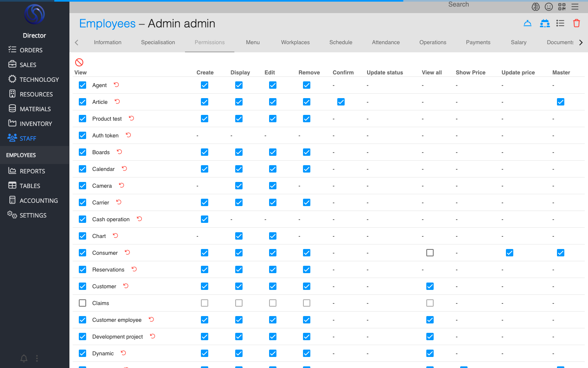The width and height of the screenshot is (588, 368).
Task: Check the Consumer View all checkbox
Action: (430, 253)
